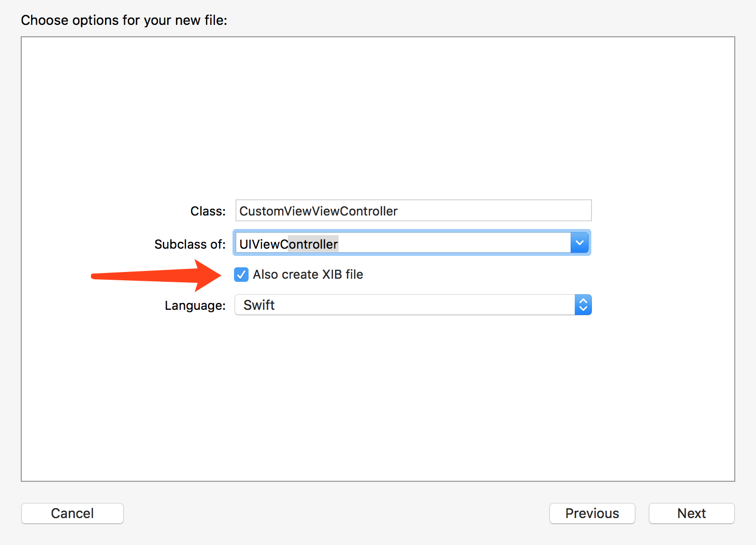Uncheck the Also create XIB file checkbox
756x545 pixels.
coord(241,275)
